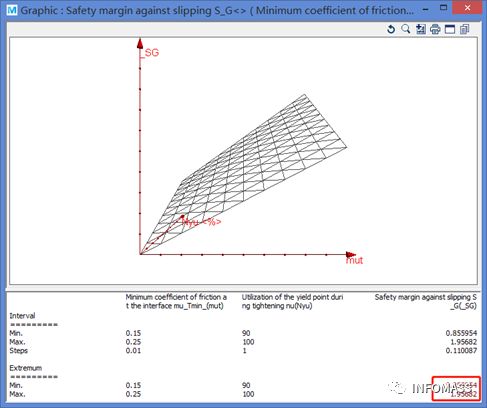Click the window frame toolbar icon

tap(450, 29)
